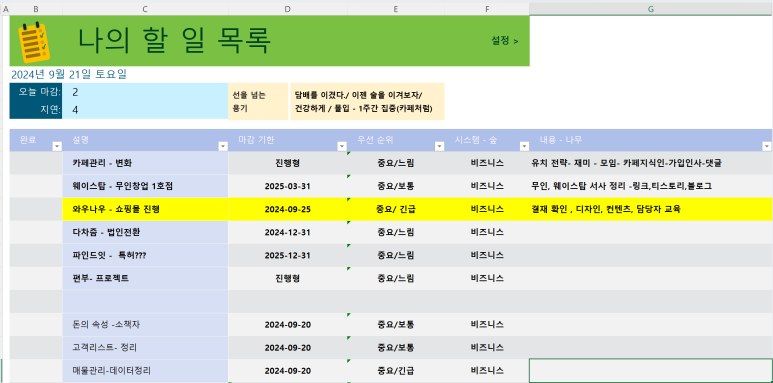Image resolution: width=773 pixels, height=383 pixels.
Task: Open the 우선 순위 filter dropdown
Action: 439,146
